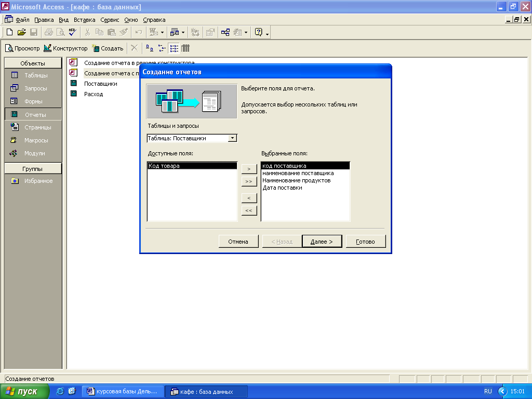This screenshot has height=399, width=532.
Task: Click the Создать button in database window
Action: (x=108, y=48)
